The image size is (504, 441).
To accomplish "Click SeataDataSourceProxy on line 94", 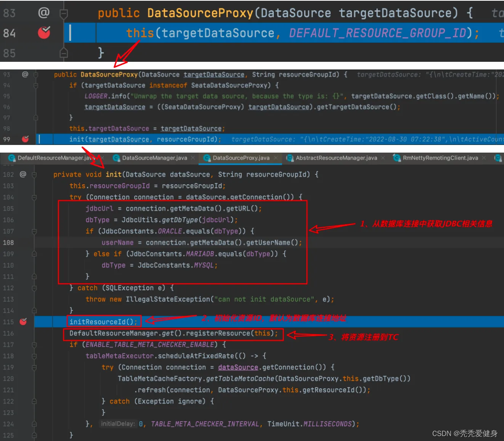I will click(229, 85).
